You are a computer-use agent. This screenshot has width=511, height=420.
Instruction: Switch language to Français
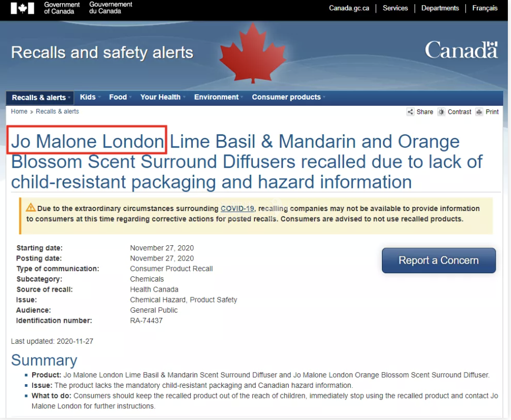(x=485, y=8)
